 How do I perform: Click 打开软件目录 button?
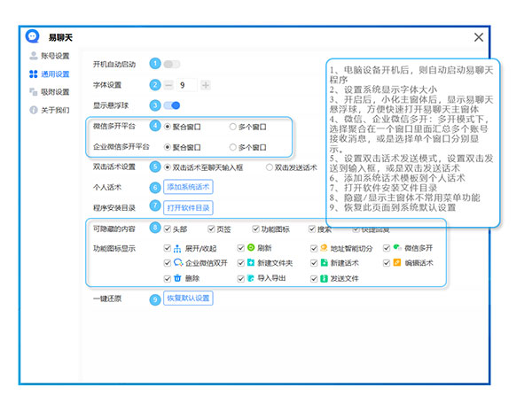188,207
